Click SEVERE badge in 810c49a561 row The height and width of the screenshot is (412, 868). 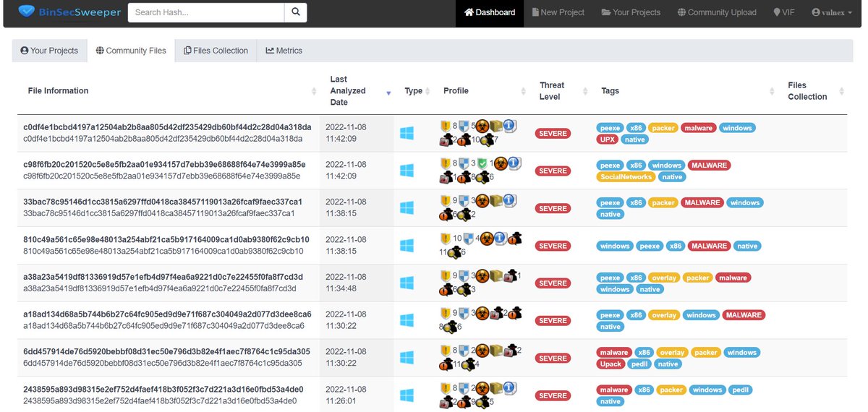click(553, 246)
